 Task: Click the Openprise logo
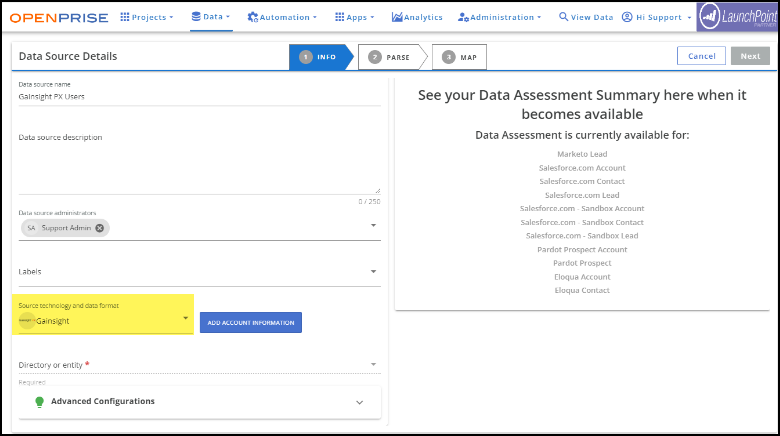click(59, 18)
